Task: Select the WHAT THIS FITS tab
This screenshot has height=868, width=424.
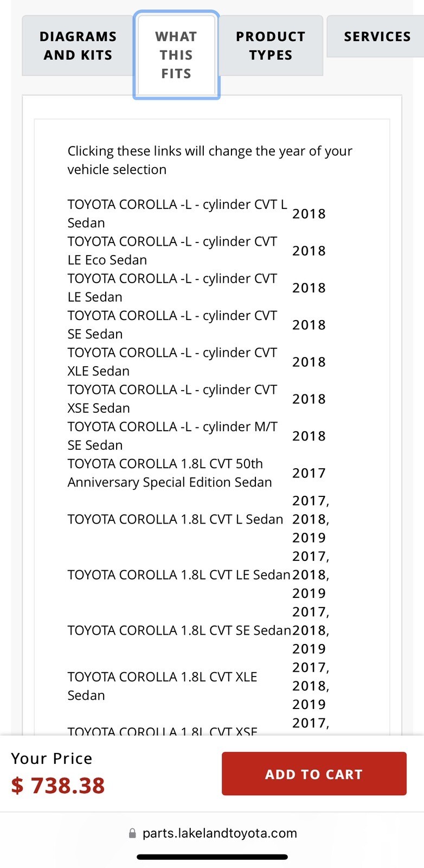Action: click(176, 55)
